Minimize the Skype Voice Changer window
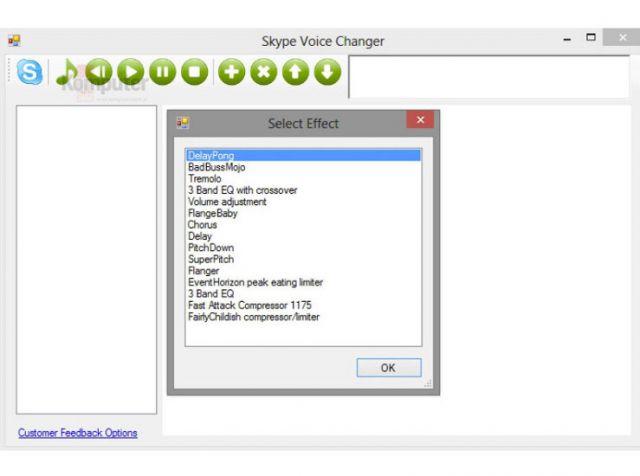 (567, 39)
